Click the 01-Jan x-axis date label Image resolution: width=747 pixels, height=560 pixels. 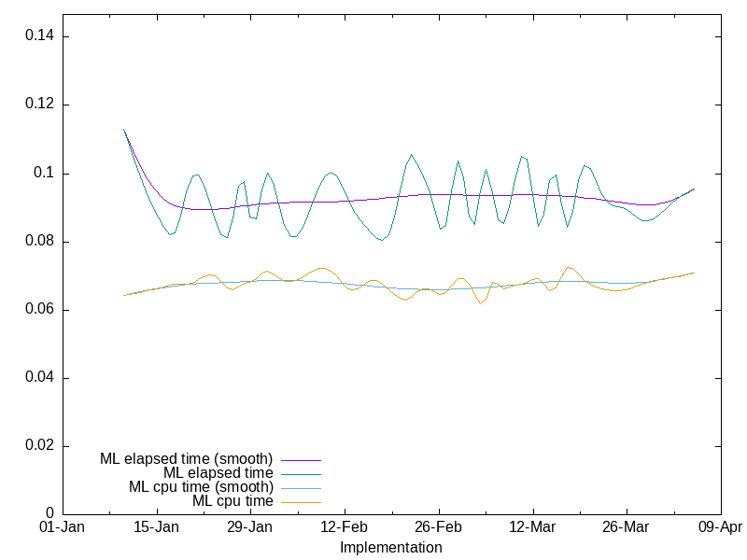63,527
